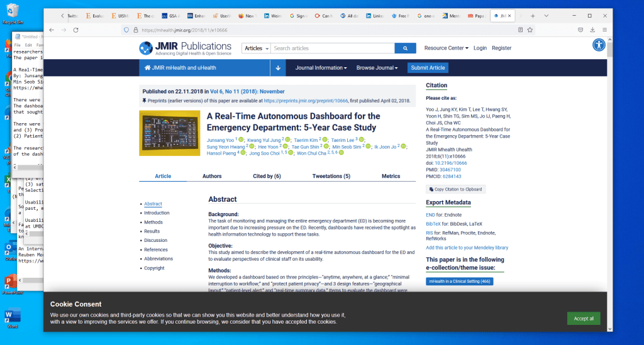Switch to the Authors tab
This screenshot has height=345, width=644.
(x=212, y=177)
